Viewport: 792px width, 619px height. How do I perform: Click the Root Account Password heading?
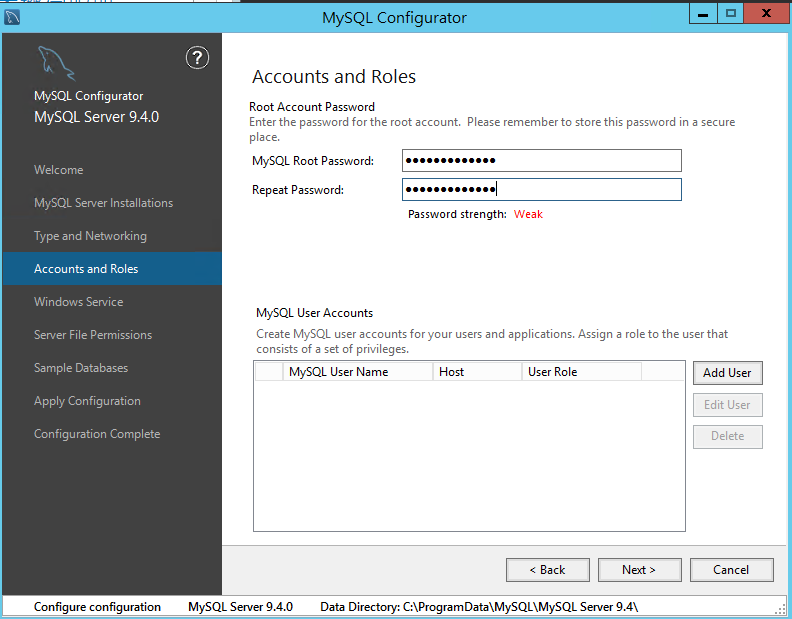pyautogui.click(x=312, y=107)
